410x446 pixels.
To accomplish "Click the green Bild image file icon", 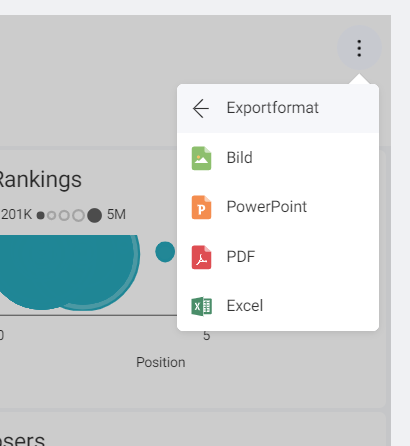I will (x=201, y=158).
